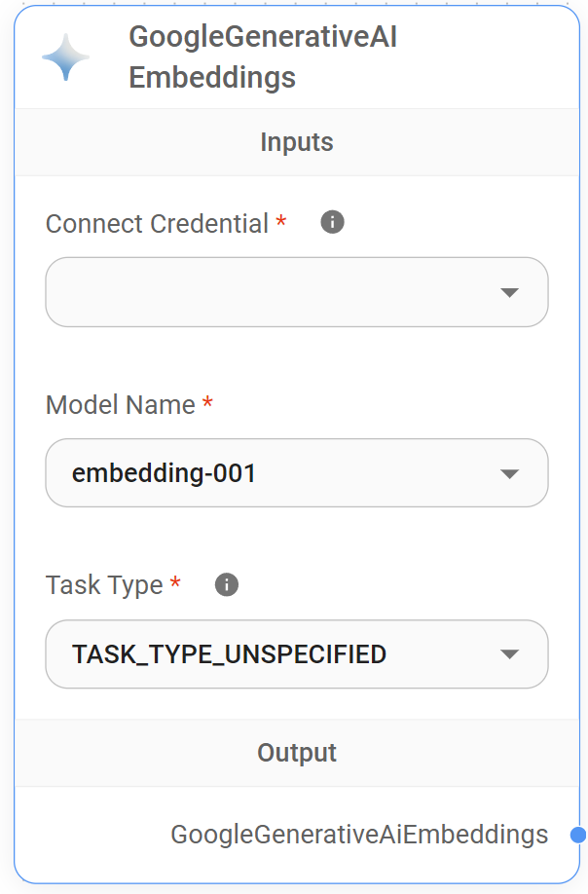Click the Connect Credential dropdown arrow
588x894 pixels.
509,292
